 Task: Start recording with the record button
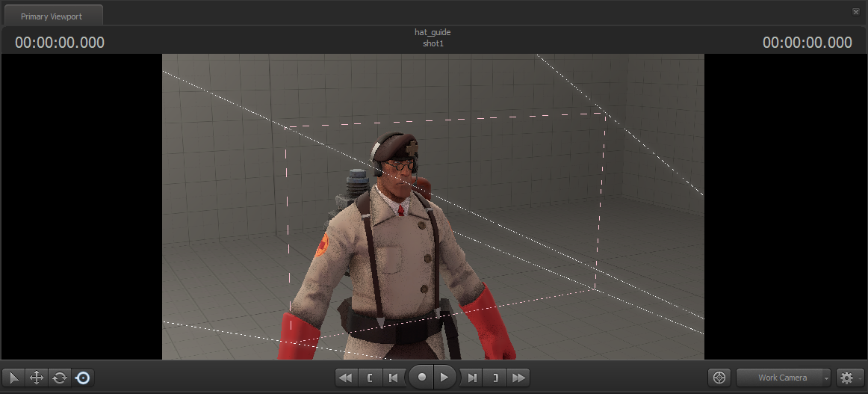point(421,378)
